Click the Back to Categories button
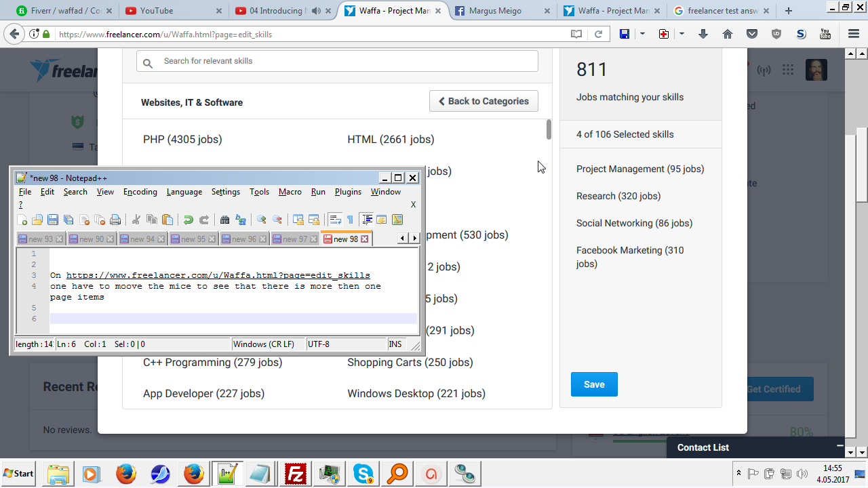Screen dimensions: 868x488 click(x=484, y=101)
